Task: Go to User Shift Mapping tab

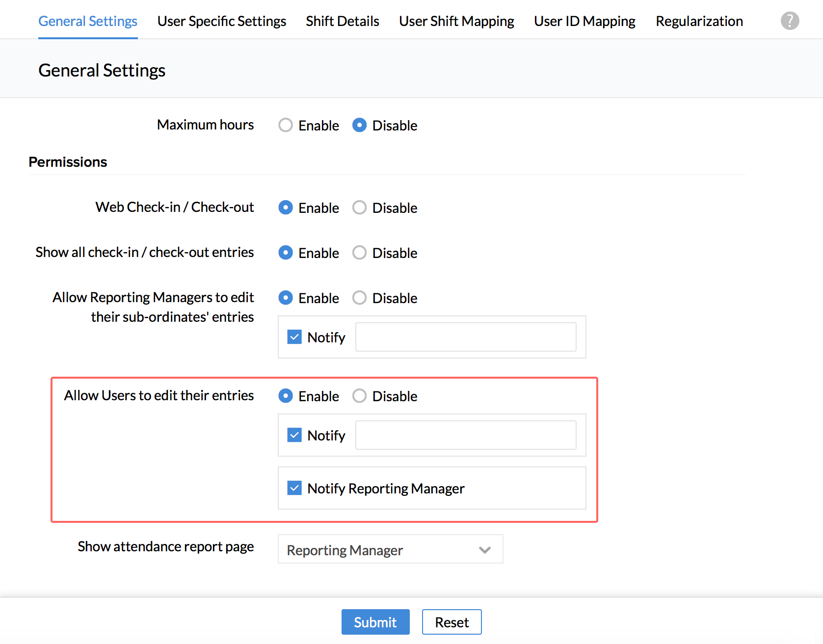Action: coord(456,21)
